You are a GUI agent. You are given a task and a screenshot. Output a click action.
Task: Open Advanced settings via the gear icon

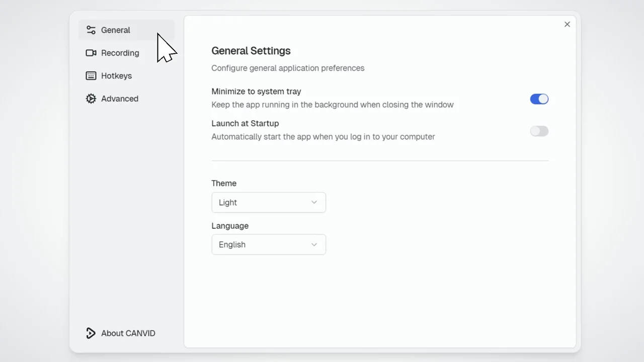coord(91,99)
